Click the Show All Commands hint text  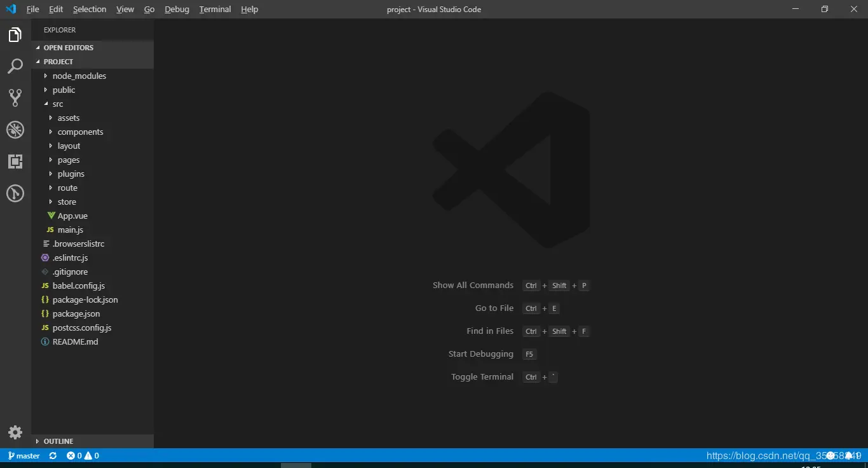(x=473, y=286)
